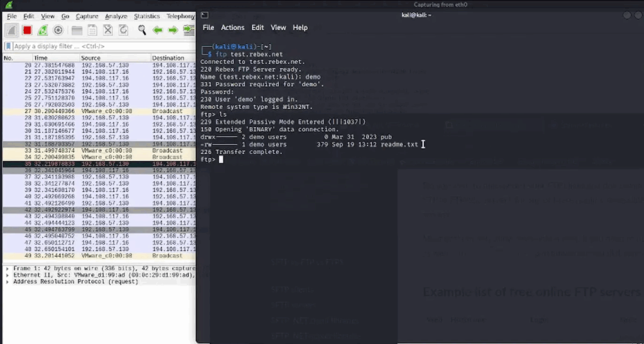Viewport: 644px width, 344px height.
Task: Click the shark fin start capture icon
Action: 12,30
